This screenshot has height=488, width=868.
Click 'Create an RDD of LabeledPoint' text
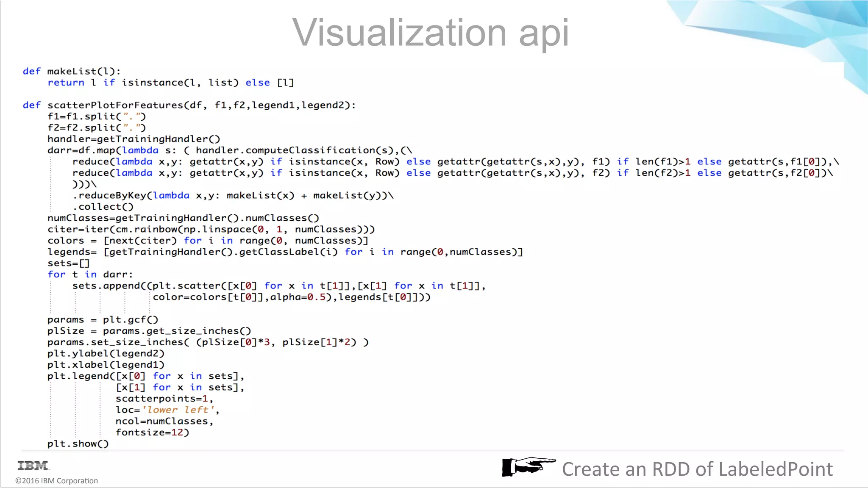click(697, 469)
